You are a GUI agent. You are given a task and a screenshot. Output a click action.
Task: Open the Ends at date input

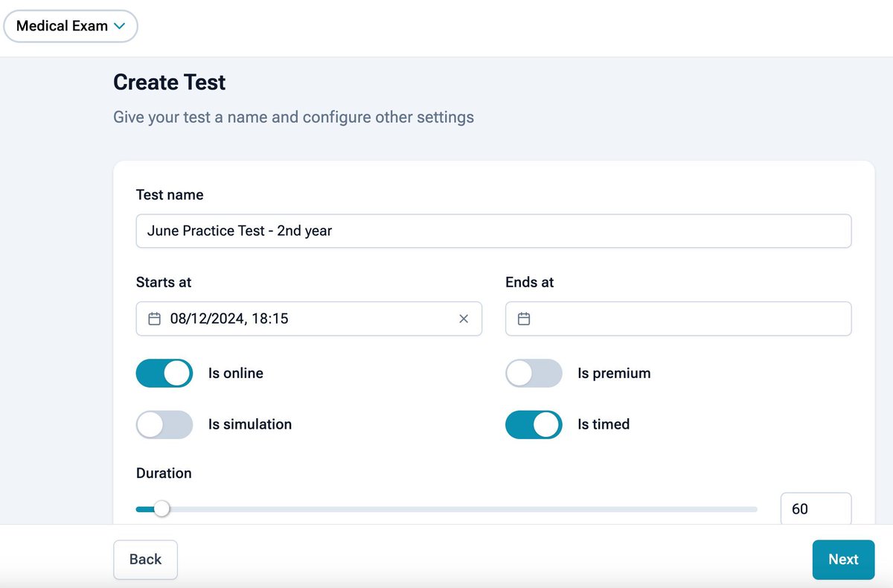coord(677,318)
